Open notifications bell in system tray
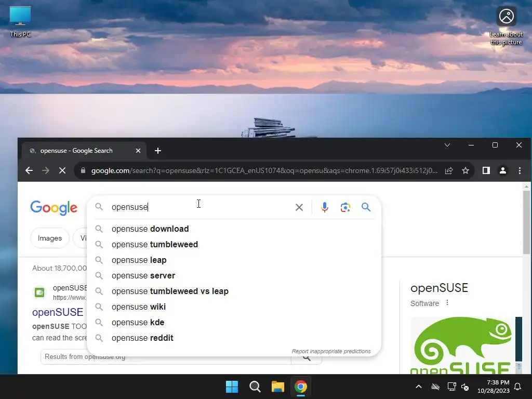The height and width of the screenshot is (399, 532). point(518,387)
